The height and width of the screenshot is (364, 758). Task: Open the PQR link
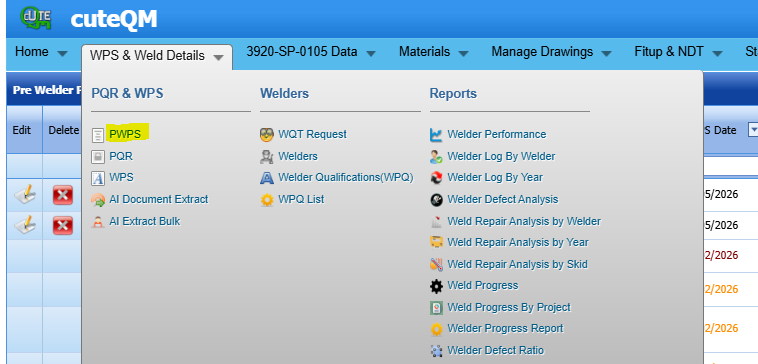tap(121, 156)
